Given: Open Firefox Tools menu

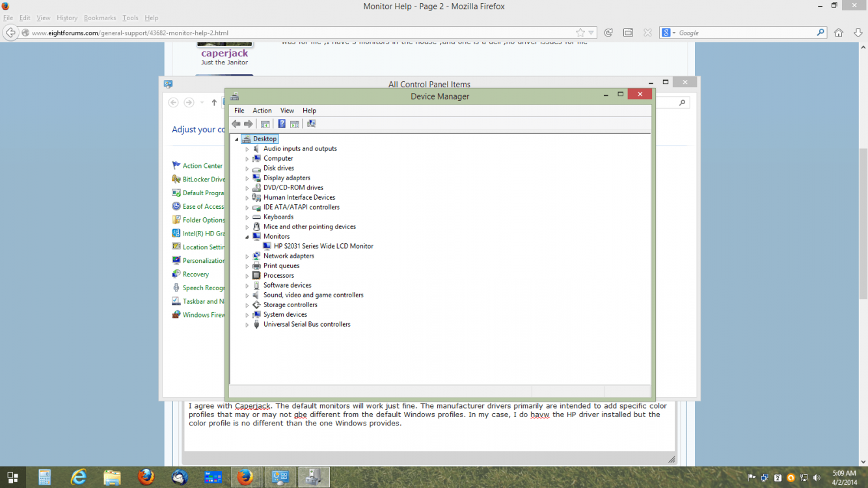Looking at the screenshot, I should (130, 18).
